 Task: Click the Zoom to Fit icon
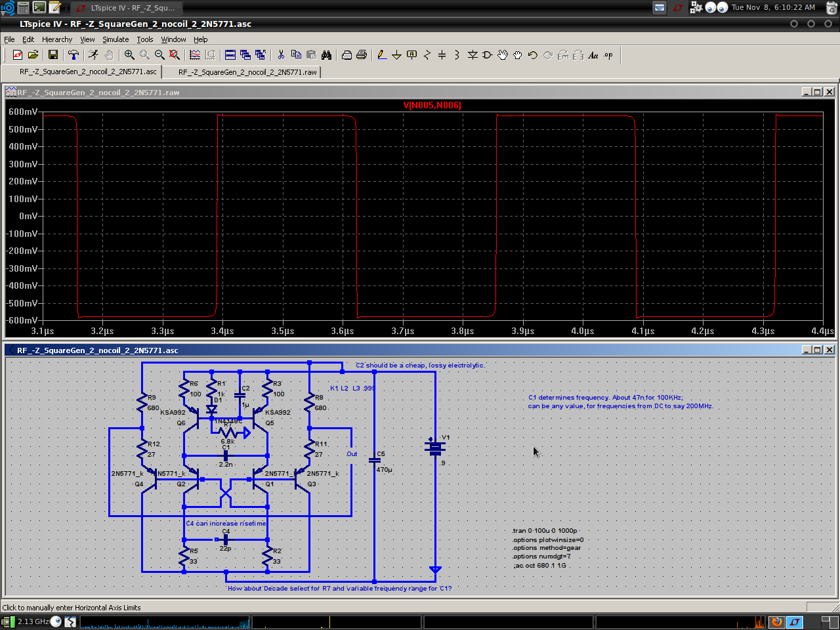tap(175, 55)
